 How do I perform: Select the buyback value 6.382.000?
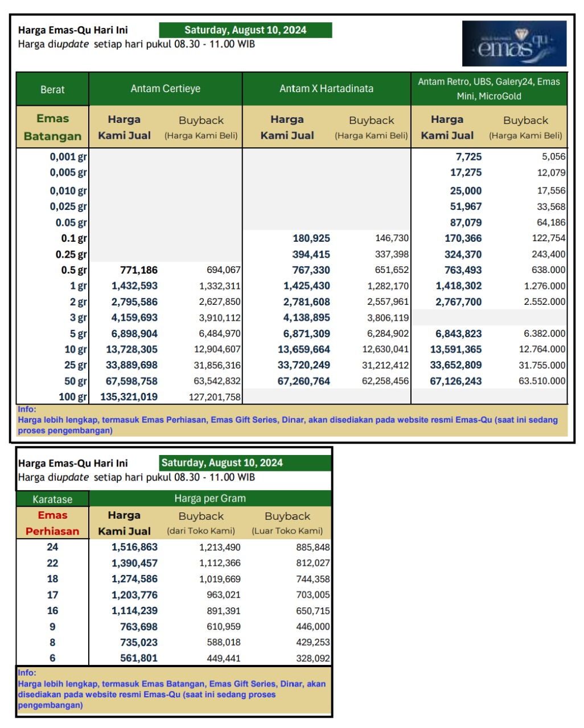(545, 334)
